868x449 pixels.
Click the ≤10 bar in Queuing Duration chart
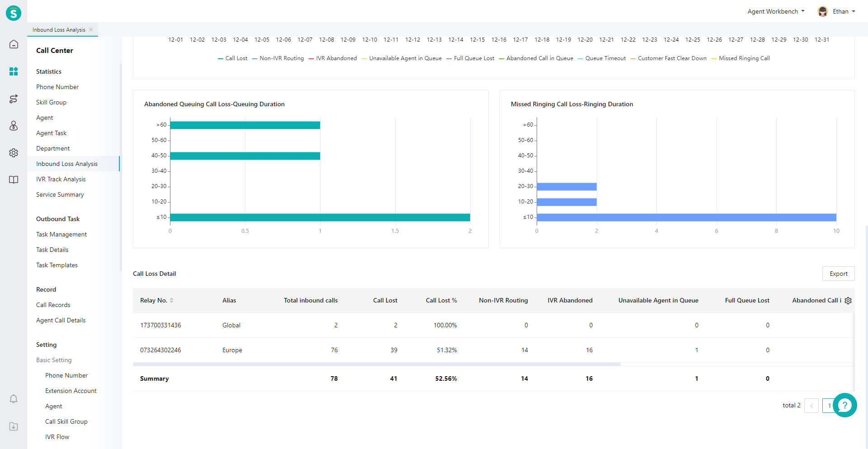(x=320, y=217)
